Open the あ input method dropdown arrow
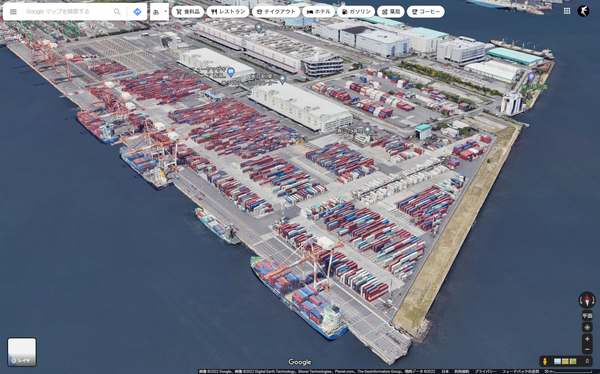This screenshot has width=600, height=374. tap(165, 11)
